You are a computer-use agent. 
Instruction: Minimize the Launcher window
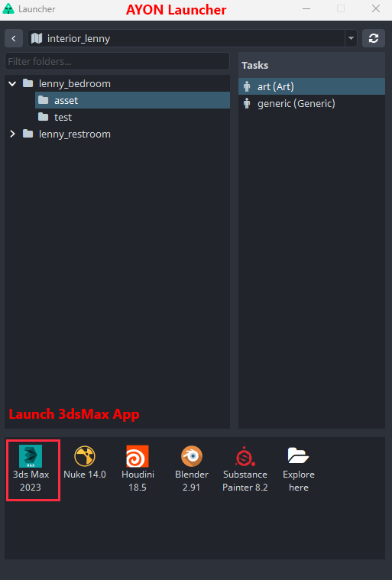[306, 8]
